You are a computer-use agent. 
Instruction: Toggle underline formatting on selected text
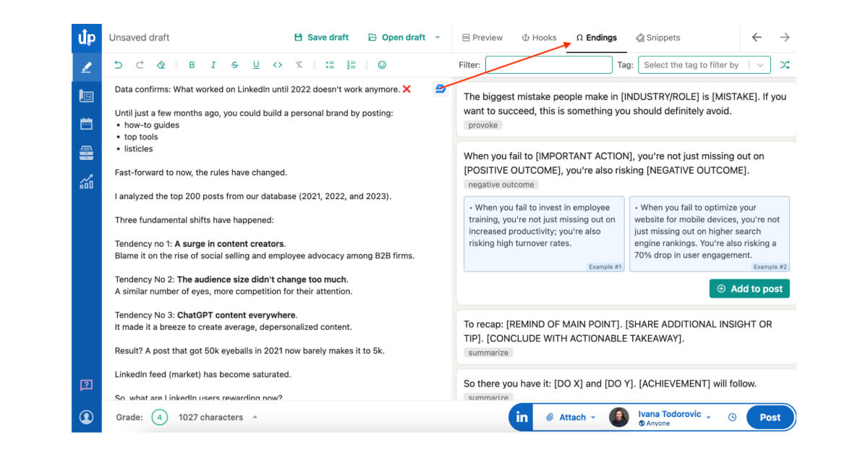point(255,64)
